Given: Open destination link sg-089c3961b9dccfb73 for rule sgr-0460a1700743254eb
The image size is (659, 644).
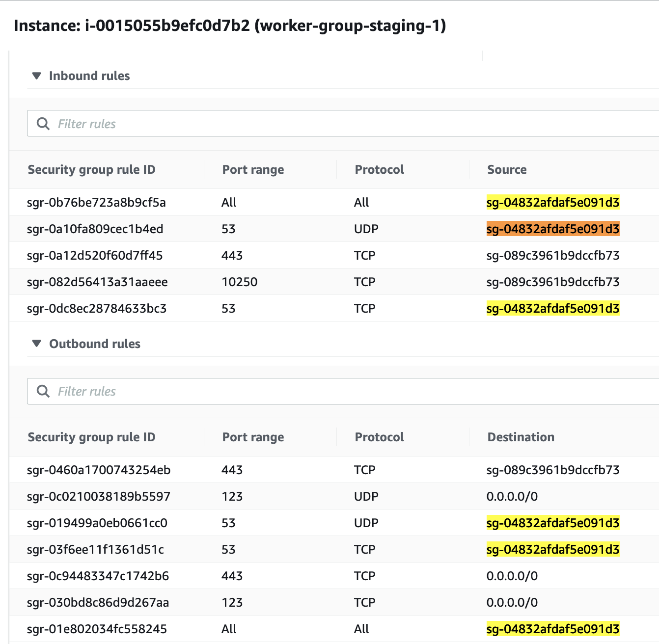Looking at the screenshot, I should 553,470.
